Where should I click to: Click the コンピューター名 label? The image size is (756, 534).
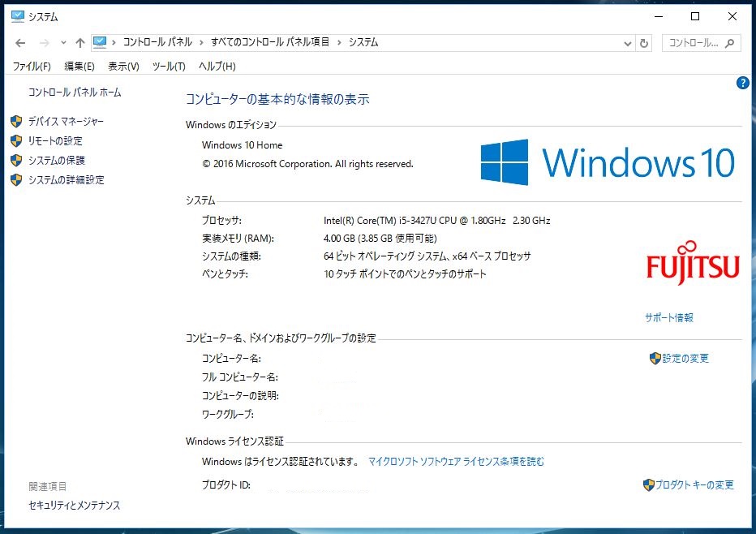[231, 359]
